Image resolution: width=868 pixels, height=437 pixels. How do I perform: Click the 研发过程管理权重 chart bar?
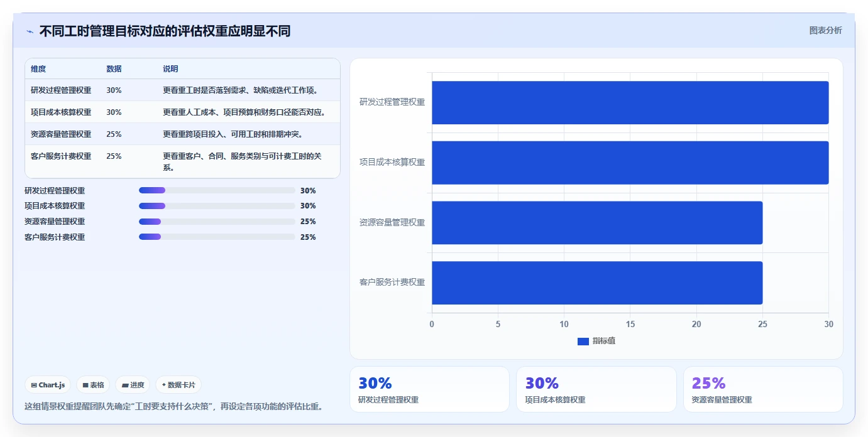point(630,102)
